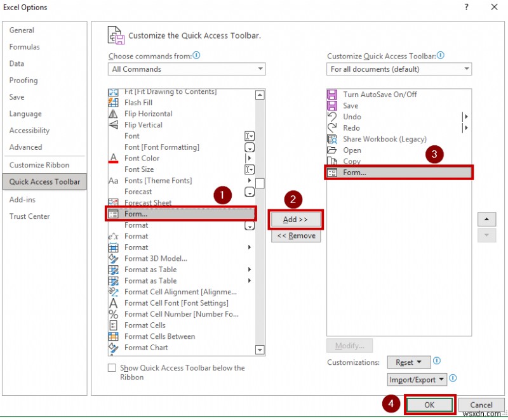The height and width of the screenshot is (420, 508).
Task: Click the Turn AutoSave On/Off icon
Action: click(331, 95)
